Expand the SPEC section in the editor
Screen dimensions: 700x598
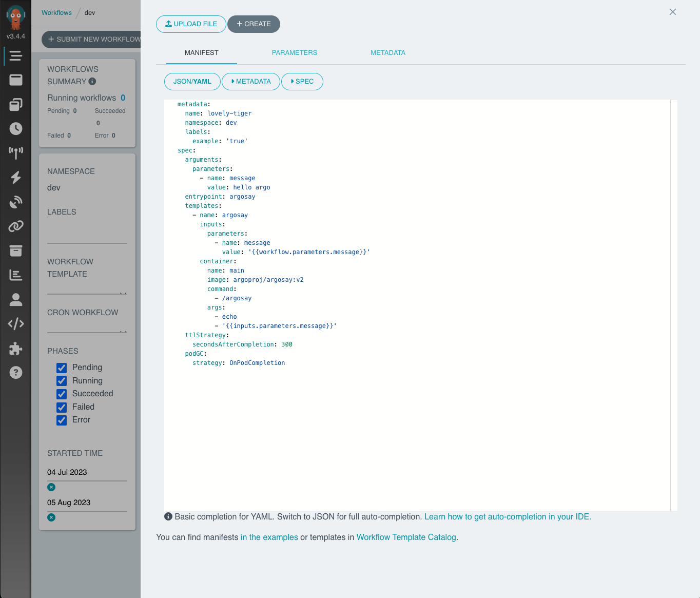click(x=302, y=81)
